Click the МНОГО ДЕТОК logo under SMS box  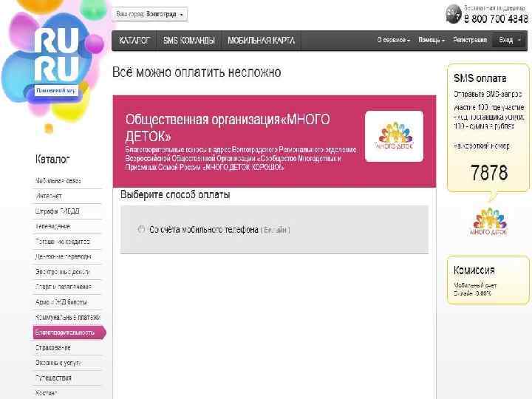click(x=489, y=222)
